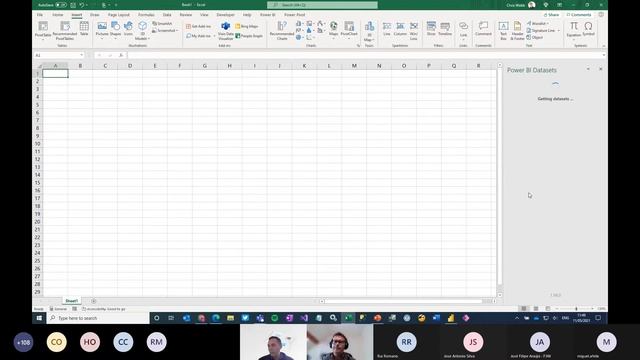Viewport: 640px width, 360px height.
Task: Click the Icons button
Action: pos(128,29)
